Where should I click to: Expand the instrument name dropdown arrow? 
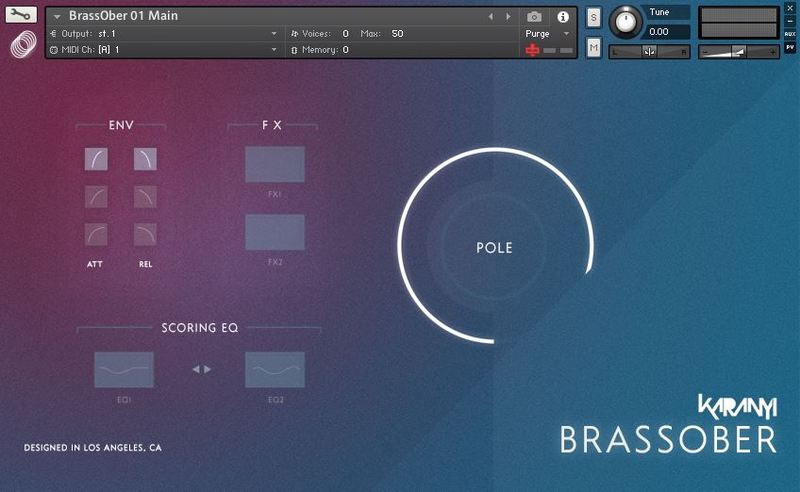click(57, 17)
